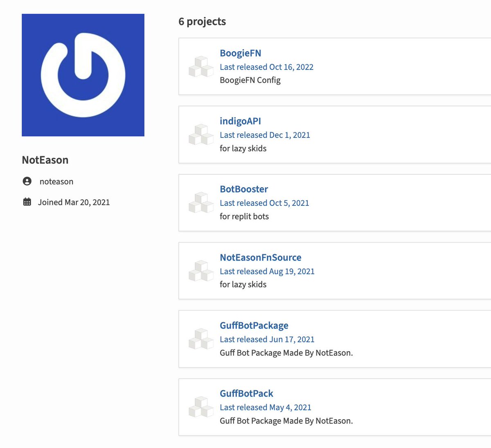
Task: Click 'Last released Jun 17, 2021' text
Action: [267, 339]
